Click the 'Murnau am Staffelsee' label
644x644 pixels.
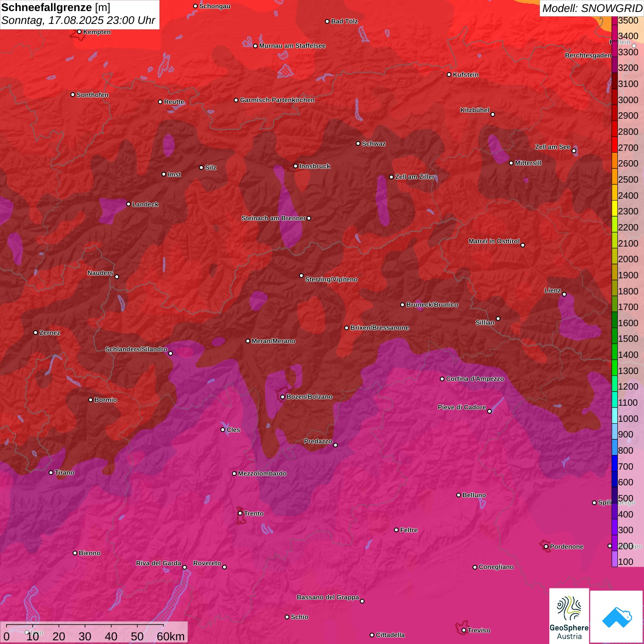point(292,46)
